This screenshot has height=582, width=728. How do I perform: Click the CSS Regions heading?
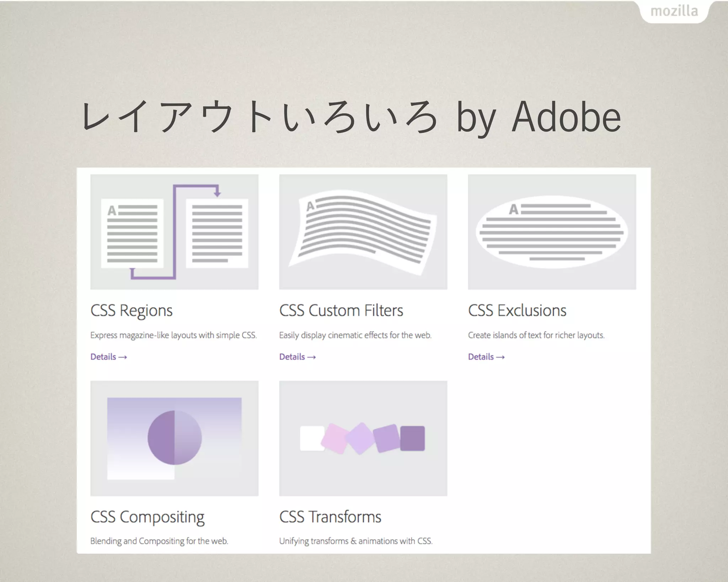tap(132, 311)
